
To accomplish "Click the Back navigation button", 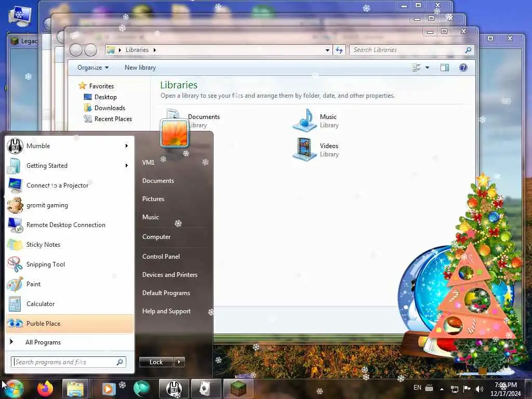I will [x=76, y=50].
